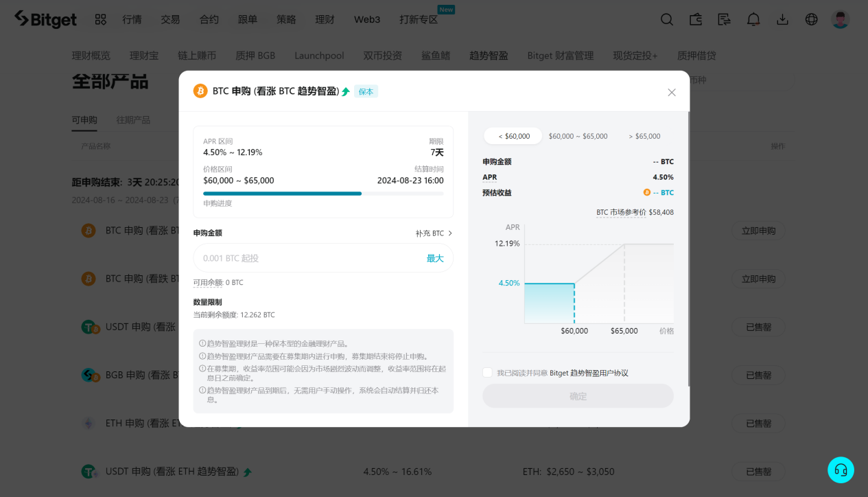Viewport: 868px width, 497px height.
Task: Click the BTC 市场参考价 label
Action: tap(621, 212)
